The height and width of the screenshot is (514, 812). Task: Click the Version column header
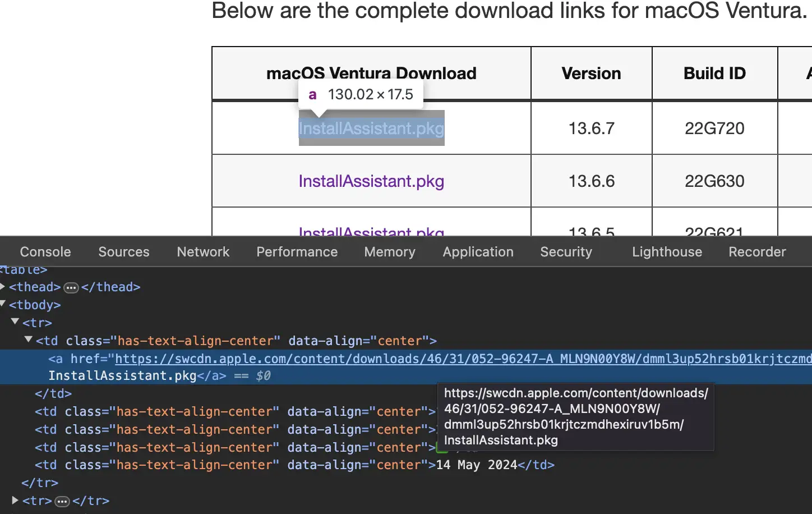click(x=592, y=74)
